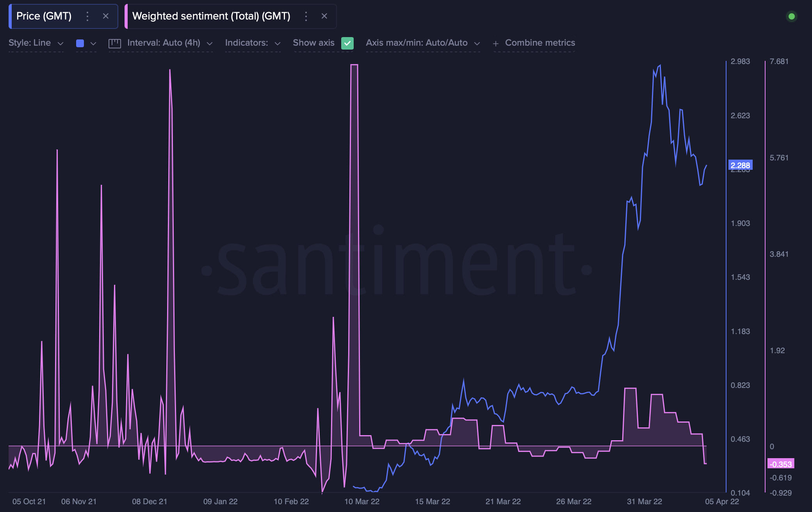Expand color options chevron next to blue swatch

[x=93, y=44]
